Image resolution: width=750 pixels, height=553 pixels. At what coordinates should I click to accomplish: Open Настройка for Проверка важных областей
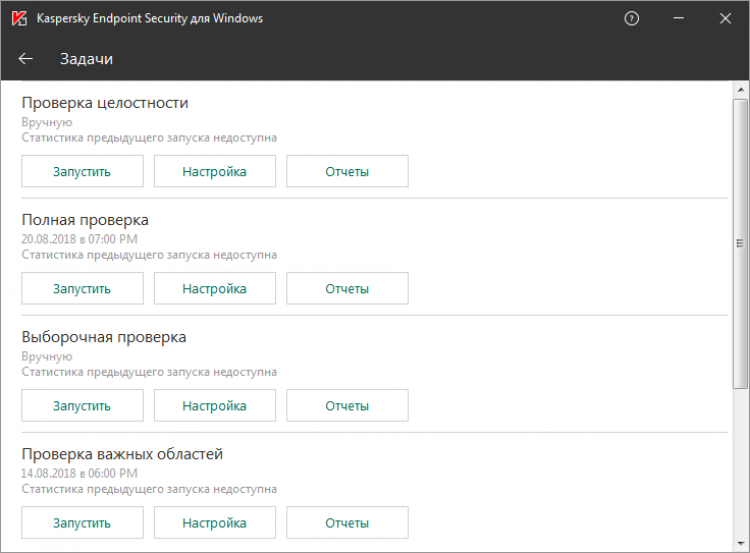click(214, 523)
